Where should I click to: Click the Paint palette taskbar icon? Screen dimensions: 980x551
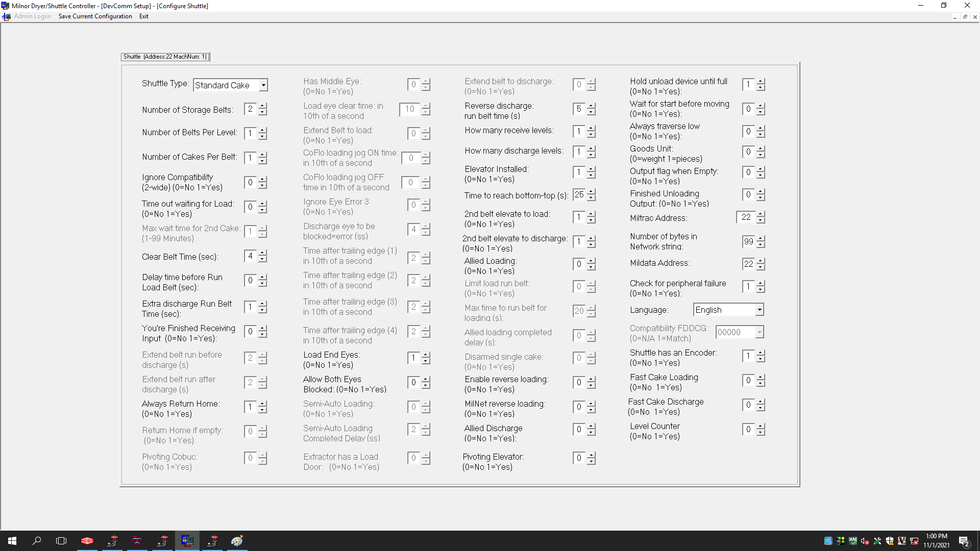pos(237,541)
